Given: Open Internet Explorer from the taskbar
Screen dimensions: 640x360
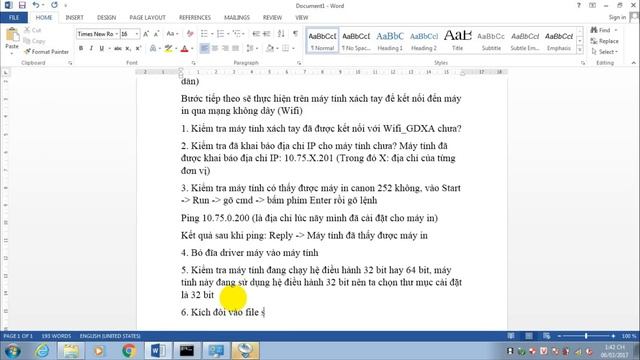Looking at the screenshot, I should point(42,351).
